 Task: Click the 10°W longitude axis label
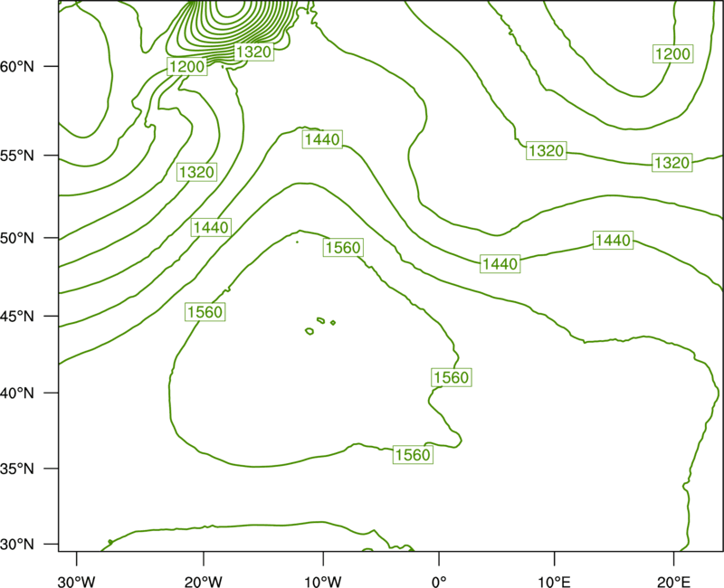tap(322, 582)
